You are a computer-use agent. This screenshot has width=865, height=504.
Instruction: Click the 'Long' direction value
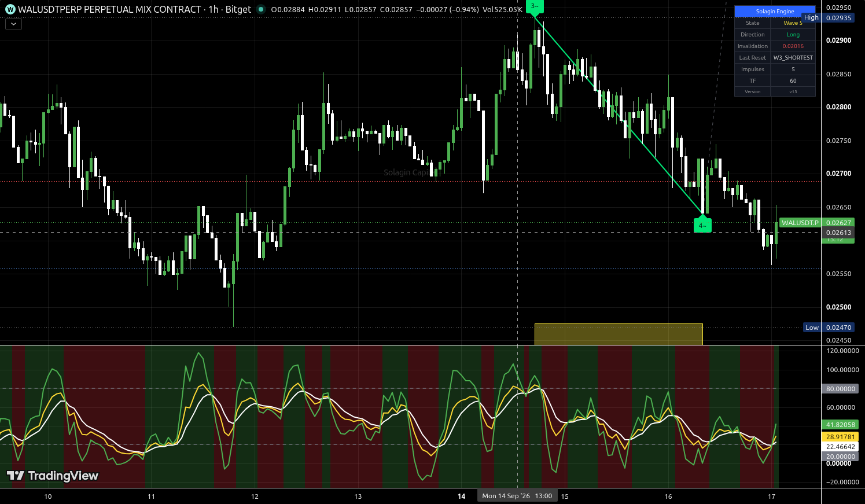pyautogui.click(x=793, y=35)
